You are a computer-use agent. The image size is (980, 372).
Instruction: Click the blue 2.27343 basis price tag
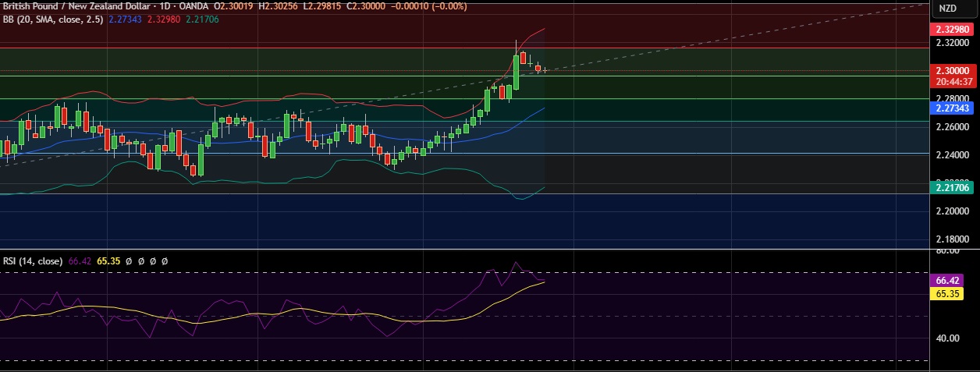coord(953,108)
